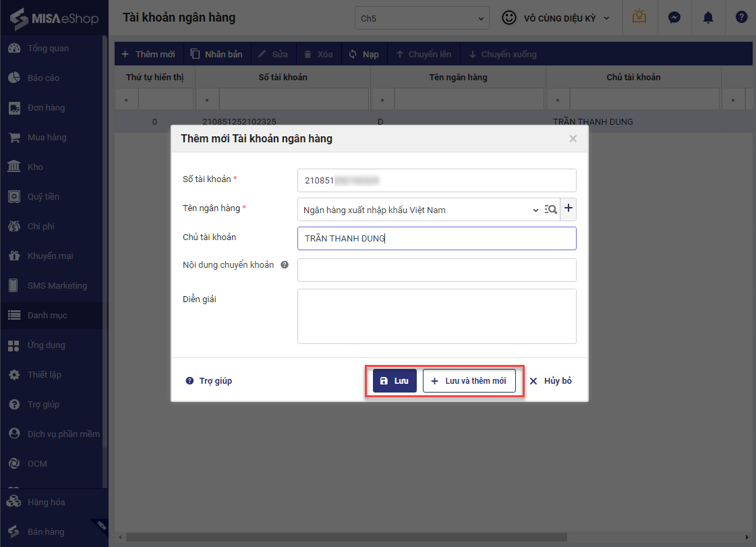Image resolution: width=756 pixels, height=547 pixels.
Task: Open the Ch5 branch dropdown
Action: [x=422, y=18]
